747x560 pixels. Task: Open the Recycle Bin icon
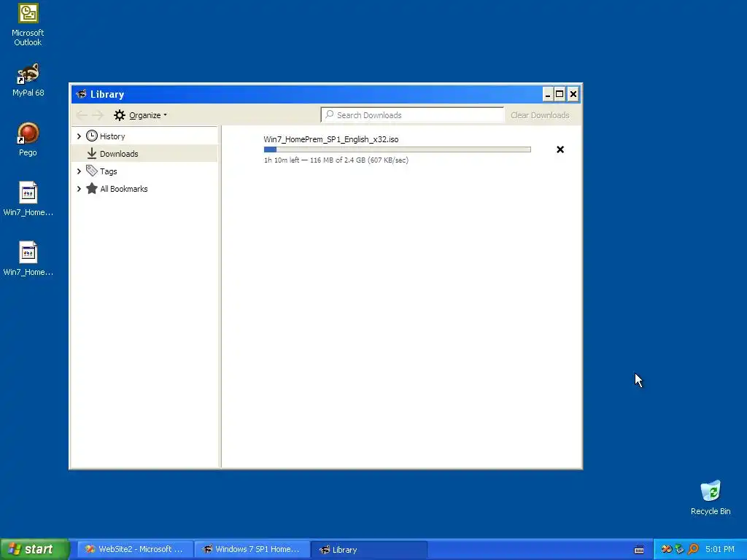(711, 497)
